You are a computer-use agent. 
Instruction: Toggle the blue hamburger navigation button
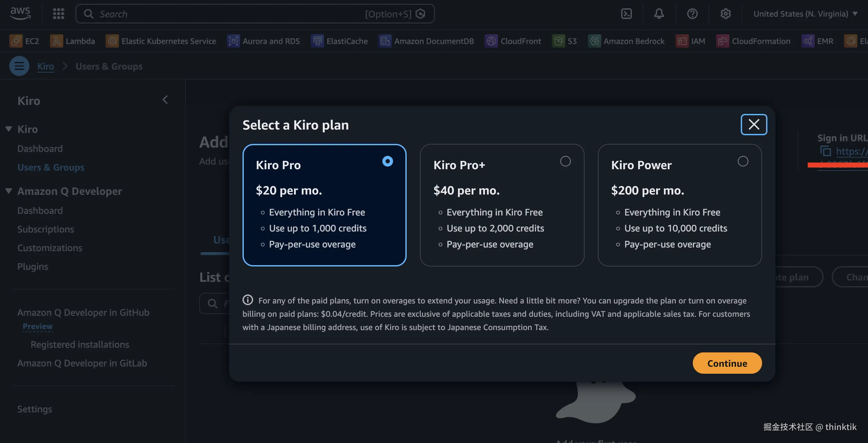19,66
